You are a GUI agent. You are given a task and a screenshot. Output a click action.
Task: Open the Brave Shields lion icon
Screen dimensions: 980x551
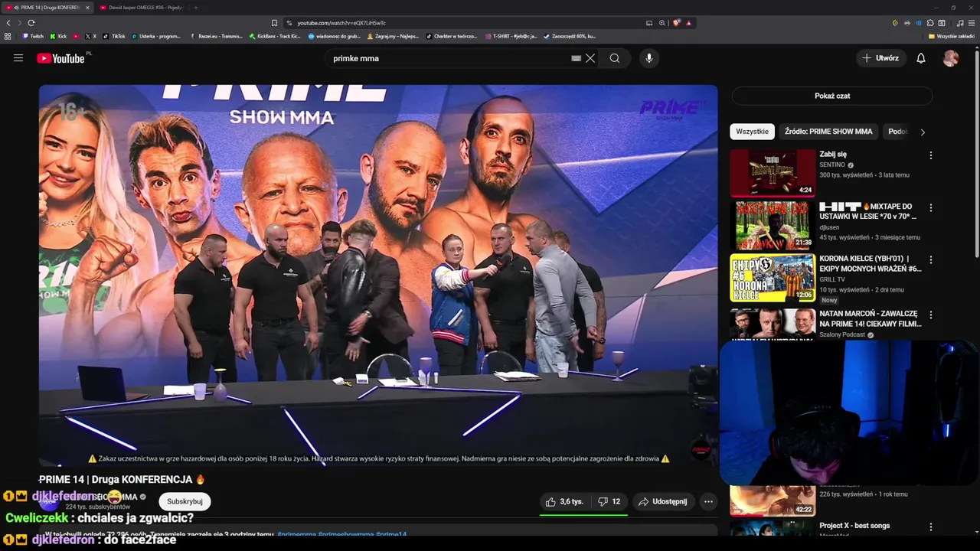[x=677, y=23]
